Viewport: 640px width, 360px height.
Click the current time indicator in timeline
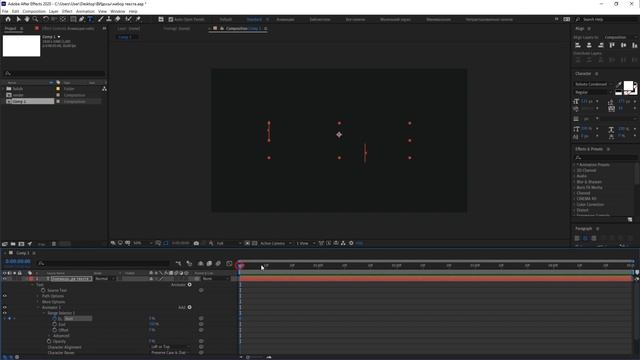240,265
